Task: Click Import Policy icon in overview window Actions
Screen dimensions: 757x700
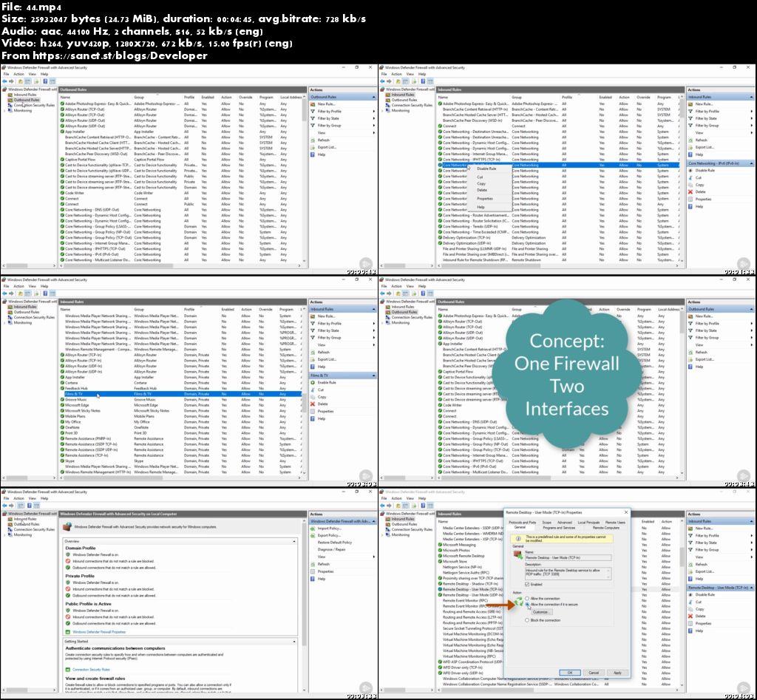Action: tap(313, 528)
